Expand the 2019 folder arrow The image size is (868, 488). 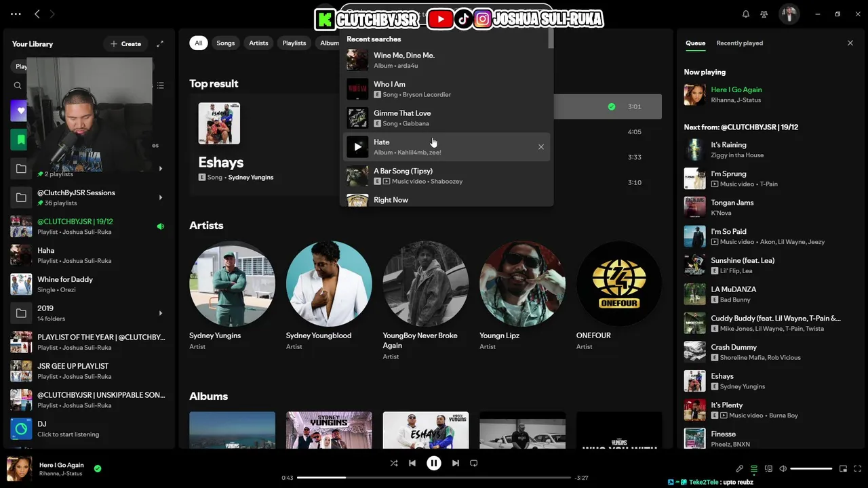[x=161, y=313]
